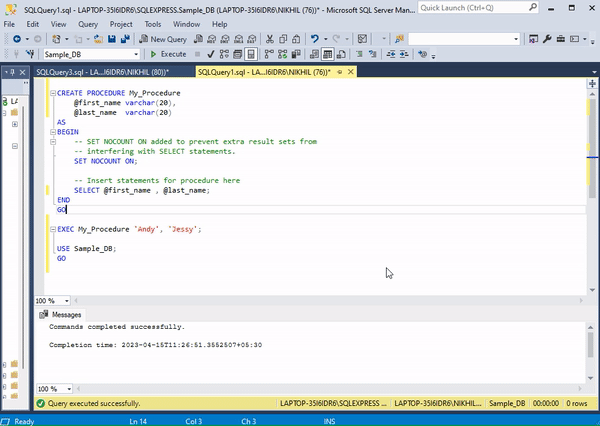
Task: Run the query with Execute
Action: point(167,54)
